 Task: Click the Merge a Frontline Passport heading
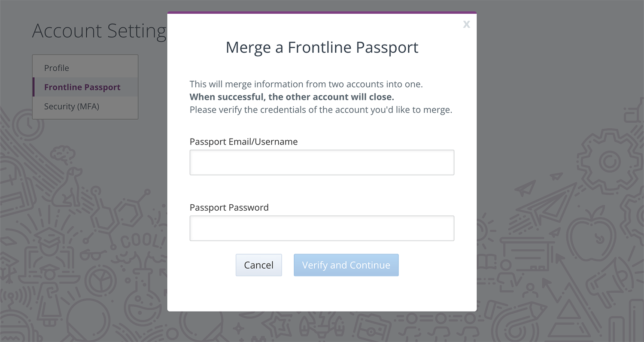coord(322,47)
